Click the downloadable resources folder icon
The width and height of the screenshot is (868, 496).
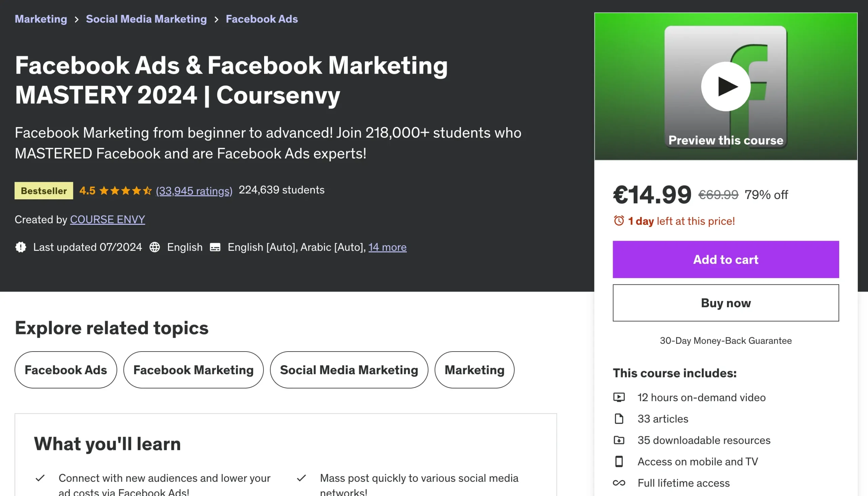click(619, 440)
